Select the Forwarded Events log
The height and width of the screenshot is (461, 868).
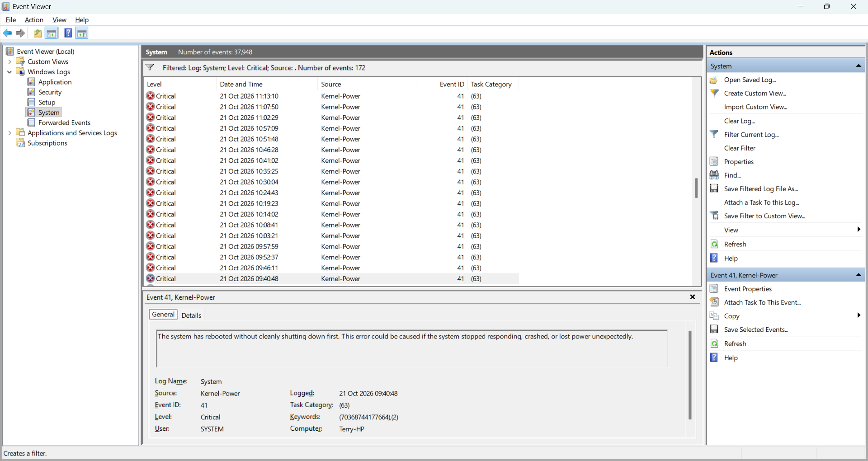click(64, 122)
